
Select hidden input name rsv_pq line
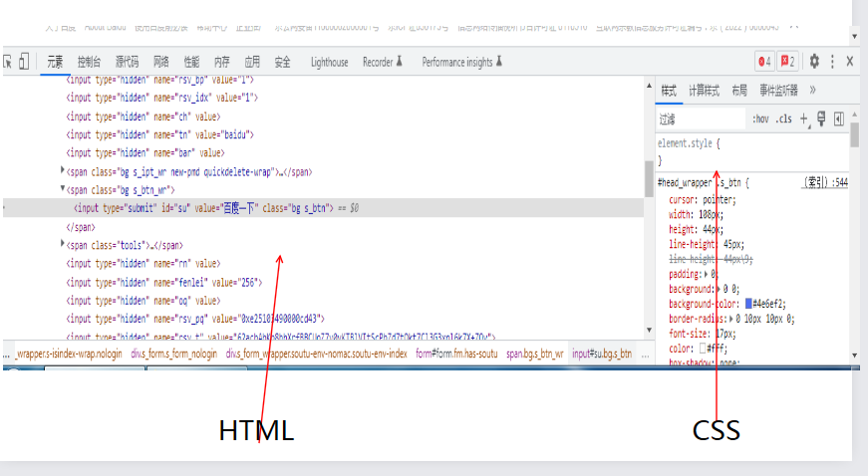(x=195, y=319)
